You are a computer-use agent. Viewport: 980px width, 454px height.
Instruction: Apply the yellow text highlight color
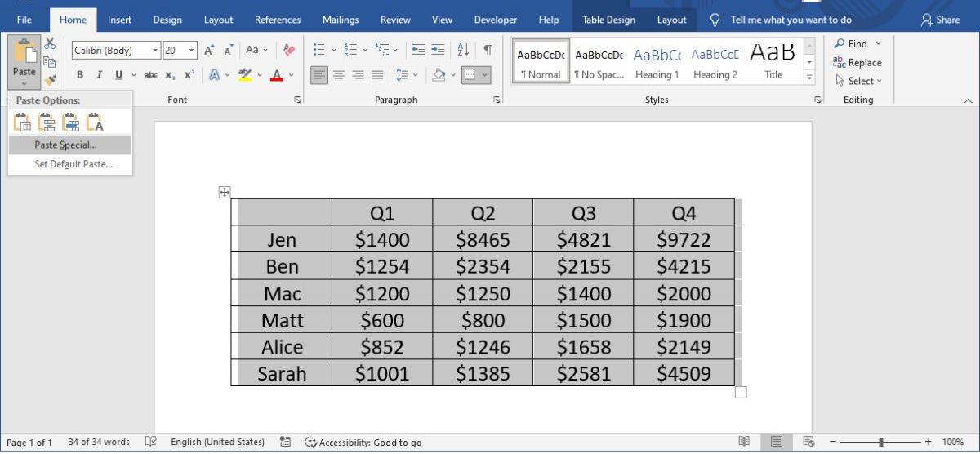[x=245, y=75]
